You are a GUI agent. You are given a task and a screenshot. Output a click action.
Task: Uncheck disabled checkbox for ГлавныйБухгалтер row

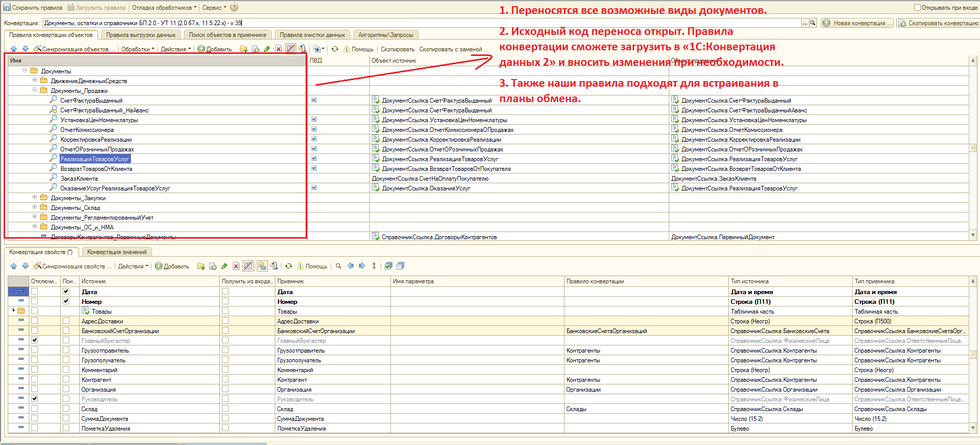tap(34, 340)
